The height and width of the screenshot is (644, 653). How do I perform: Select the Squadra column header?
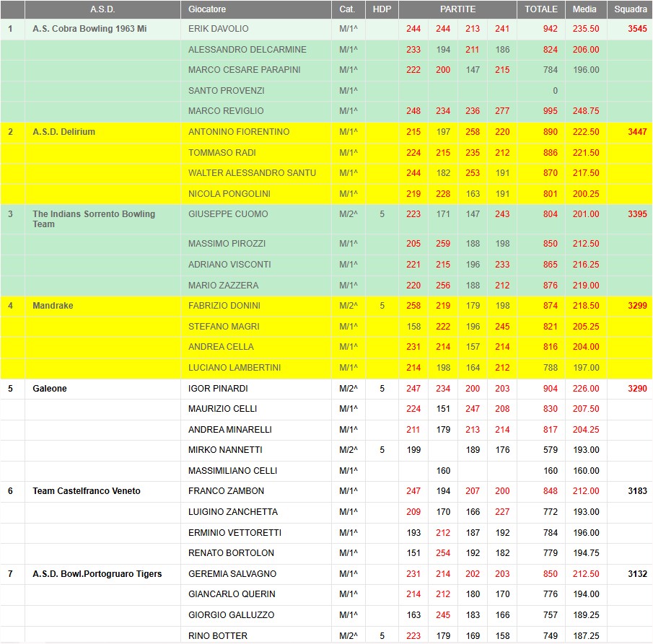630,9
